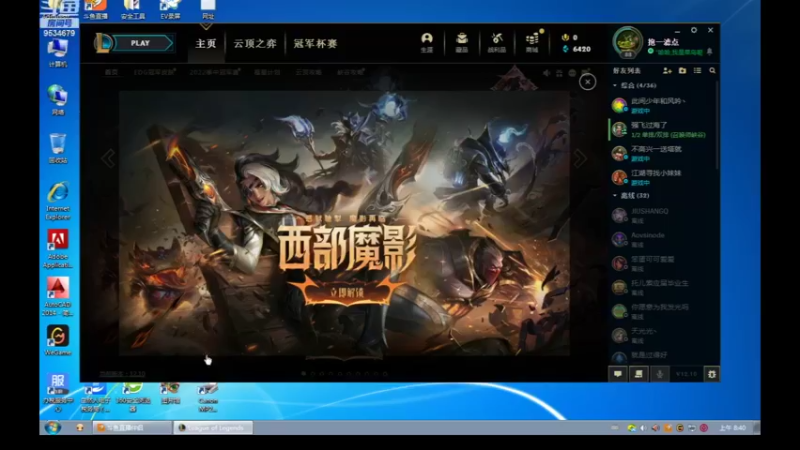Open the store (商城) coins icon
This screenshot has height=450, width=800.
(532, 42)
